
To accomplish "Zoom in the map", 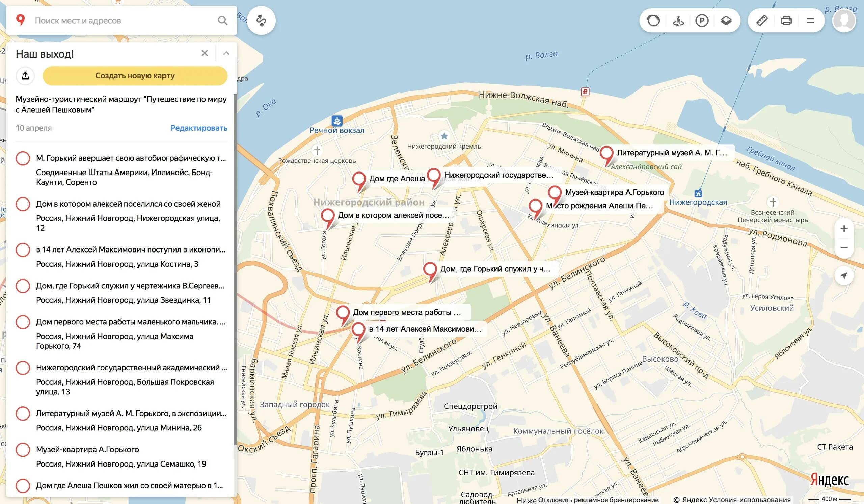I will coord(844,229).
